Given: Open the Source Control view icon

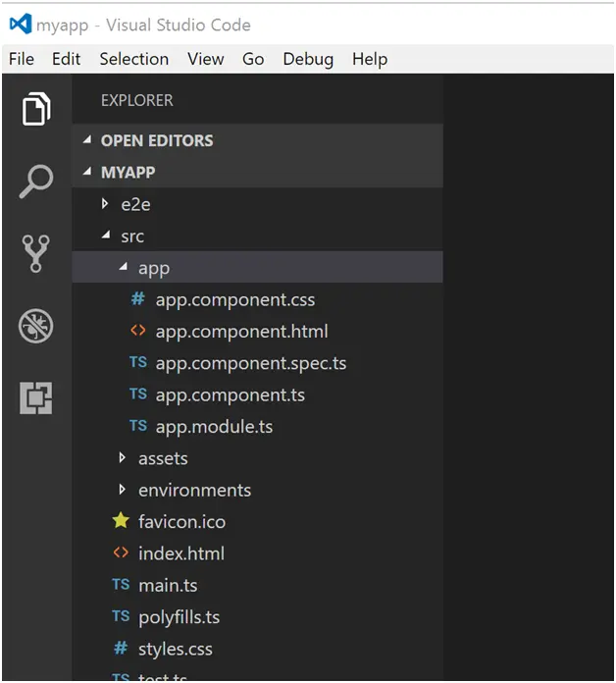Looking at the screenshot, I should coord(36,254).
